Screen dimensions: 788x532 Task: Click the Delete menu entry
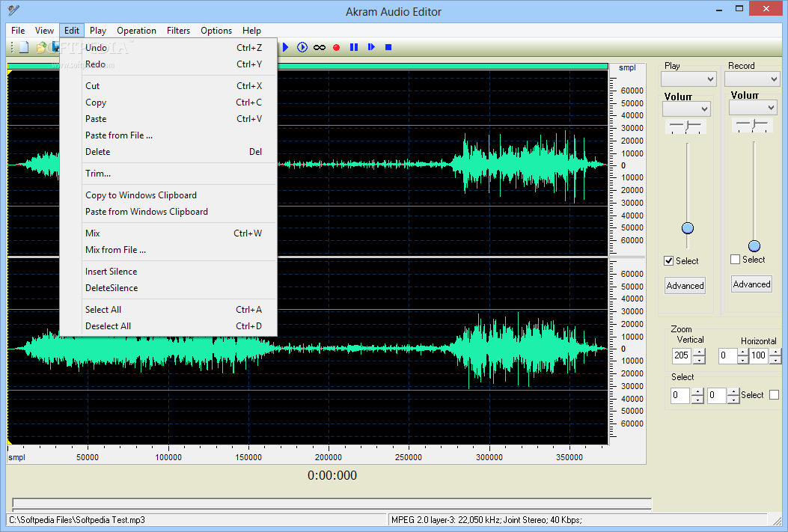click(x=169, y=152)
